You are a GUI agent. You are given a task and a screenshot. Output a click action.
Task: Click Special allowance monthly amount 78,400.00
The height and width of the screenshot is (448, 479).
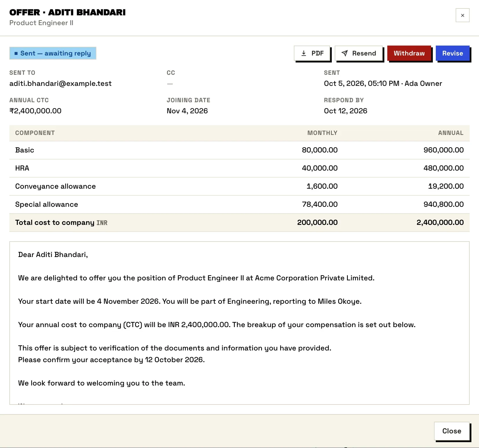[x=320, y=204]
